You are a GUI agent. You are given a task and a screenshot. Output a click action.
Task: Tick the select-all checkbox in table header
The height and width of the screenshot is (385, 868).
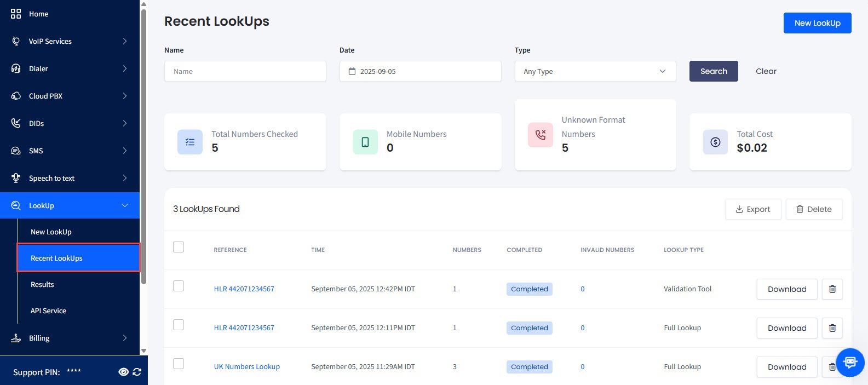coord(179,247)
